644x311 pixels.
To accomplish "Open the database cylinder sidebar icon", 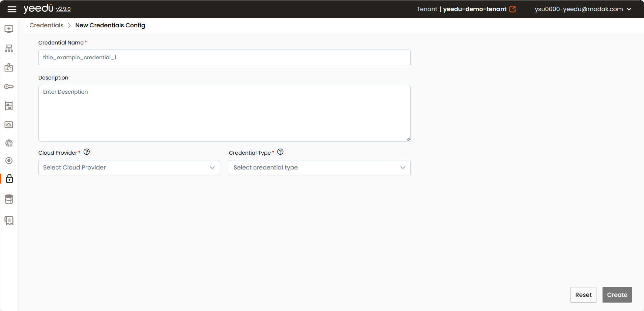I will [x=9, y=199].
